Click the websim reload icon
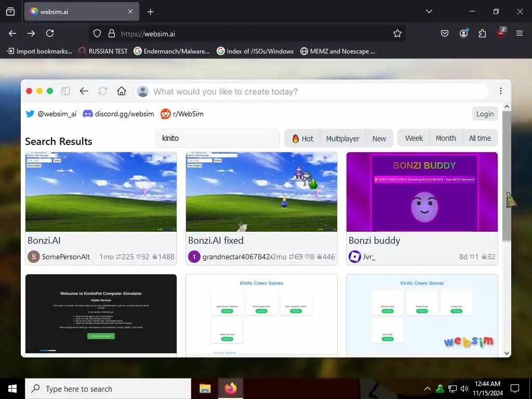 click(103, 91)
